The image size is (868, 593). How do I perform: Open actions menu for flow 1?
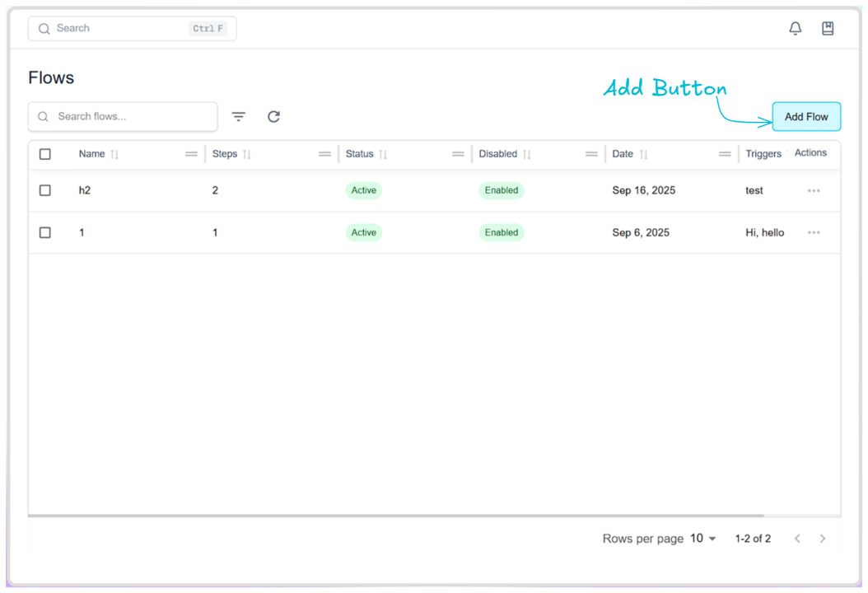click(814, 232)
